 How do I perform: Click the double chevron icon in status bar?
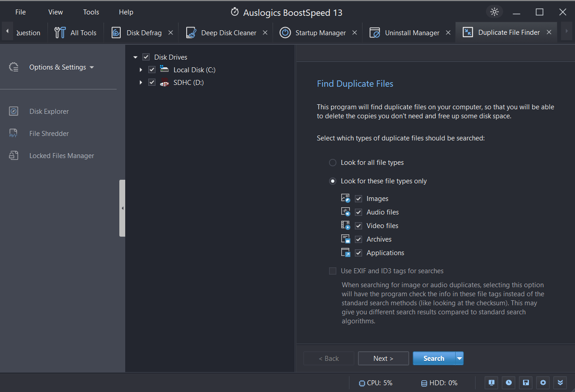[560, 383]
